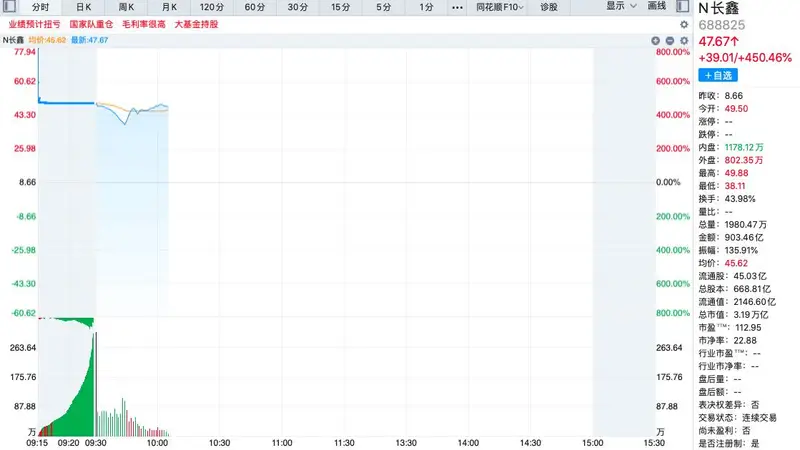Click the 振幅 135.91% value
This screenshot has height=450, width=800.
(741, 251)
